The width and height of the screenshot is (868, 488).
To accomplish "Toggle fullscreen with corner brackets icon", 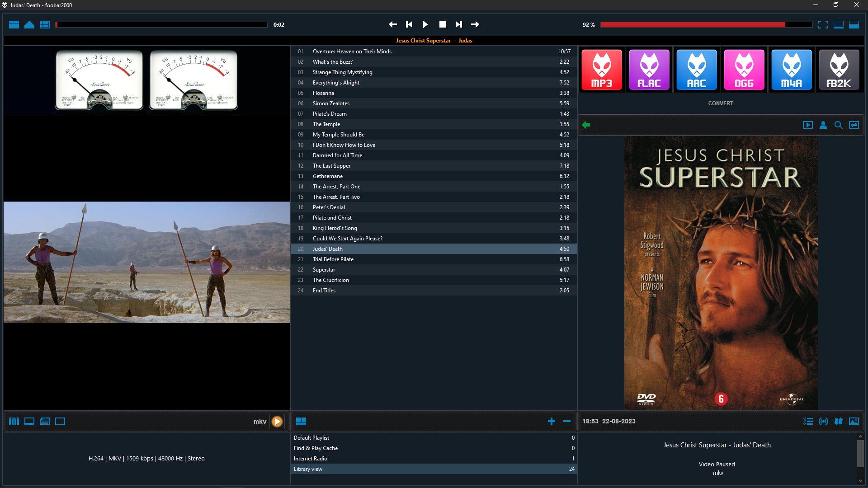I will [823, 25].
